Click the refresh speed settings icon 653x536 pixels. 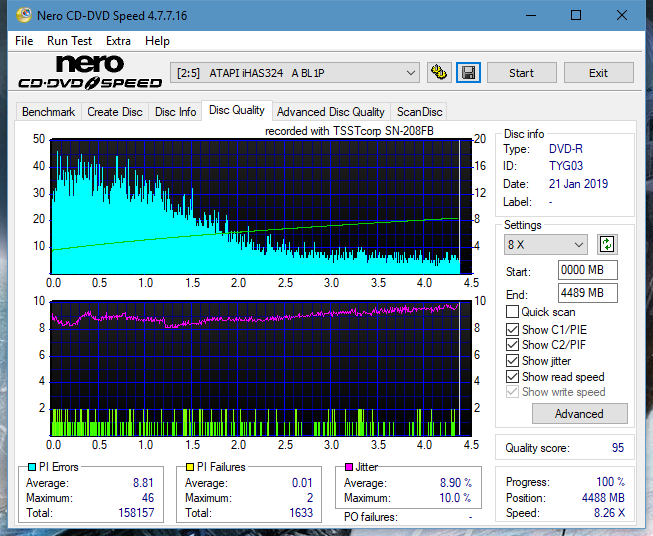pos(607,244)
